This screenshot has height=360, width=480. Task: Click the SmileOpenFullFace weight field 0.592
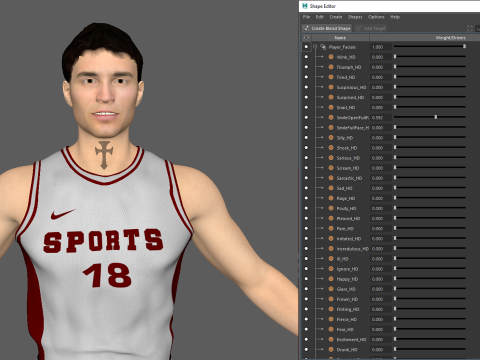click(x=381, y=117)
